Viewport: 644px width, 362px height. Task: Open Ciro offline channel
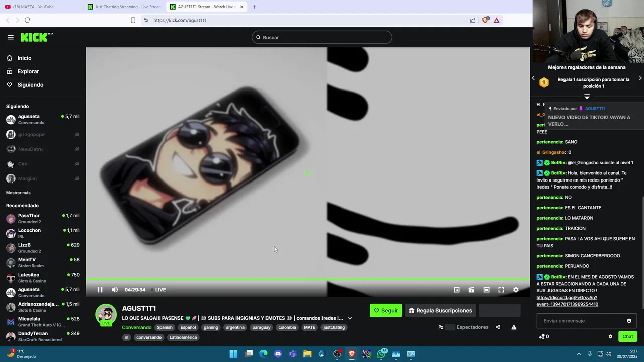(x=43, y=164)
